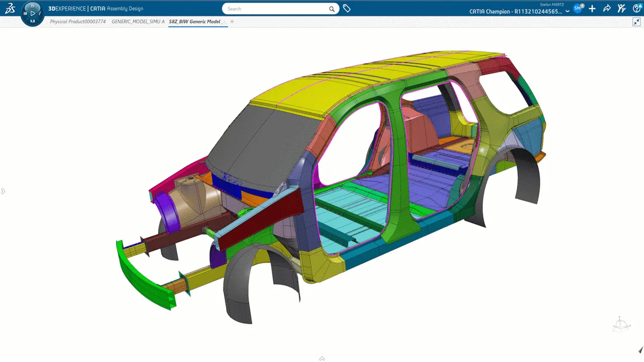Open the collaboration tools icon
Screen dimensions: 644x362
(x=621, y=9)
